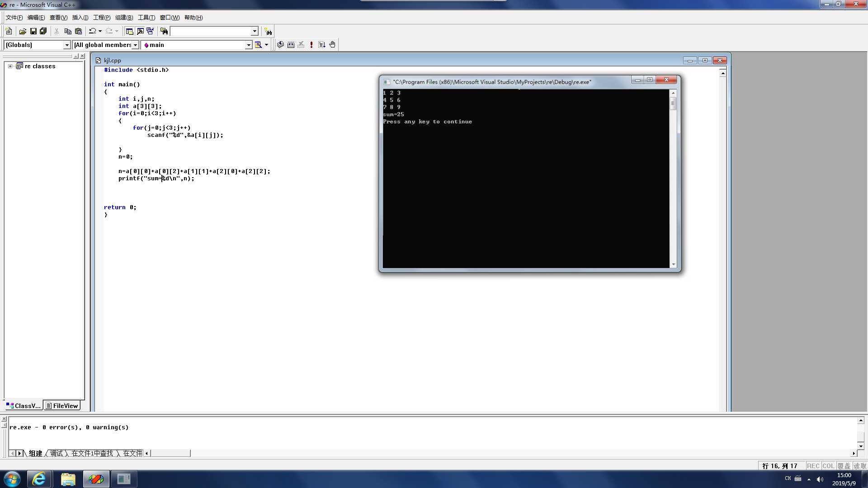This screenshot has height=488, width=868.
Task: Click the Find text input field
Action: pos(210,31)
